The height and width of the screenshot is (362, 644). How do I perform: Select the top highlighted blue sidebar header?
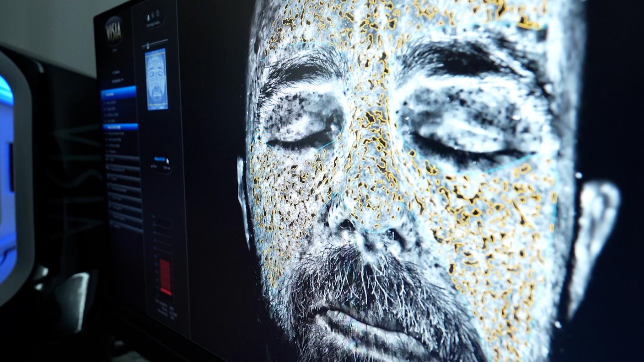click(x=118, y=93)
